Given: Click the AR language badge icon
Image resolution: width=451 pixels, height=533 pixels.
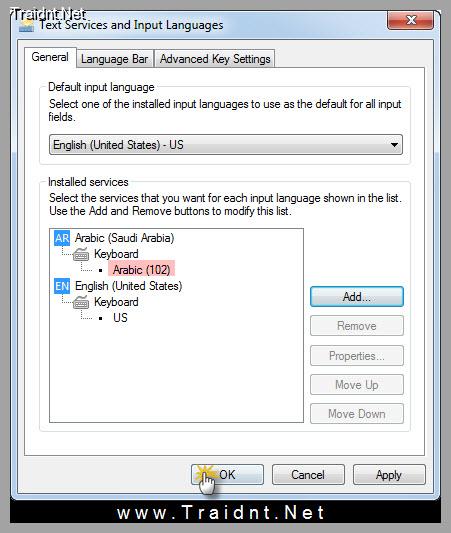Looking at the screenshot, I should 62,238.
